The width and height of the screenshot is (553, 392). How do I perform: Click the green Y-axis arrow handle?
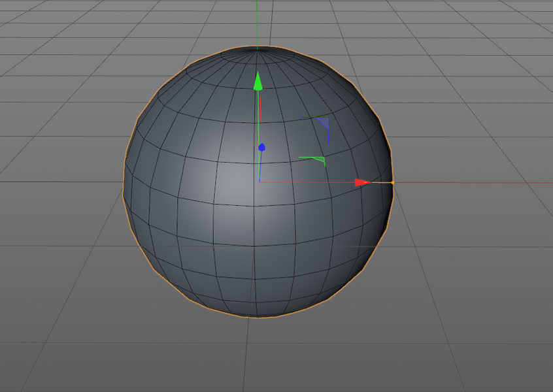(258, 81)
